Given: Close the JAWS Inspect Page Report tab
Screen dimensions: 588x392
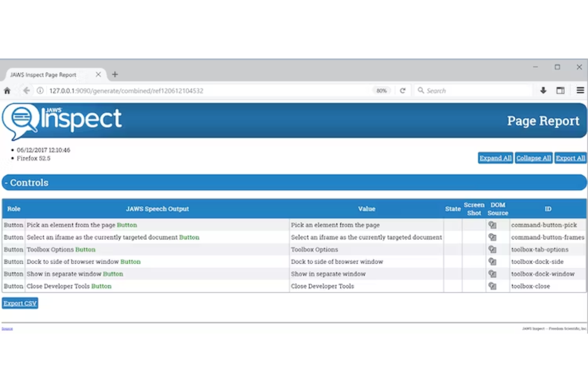Looking at the screenshot, I should click(98, 74).
